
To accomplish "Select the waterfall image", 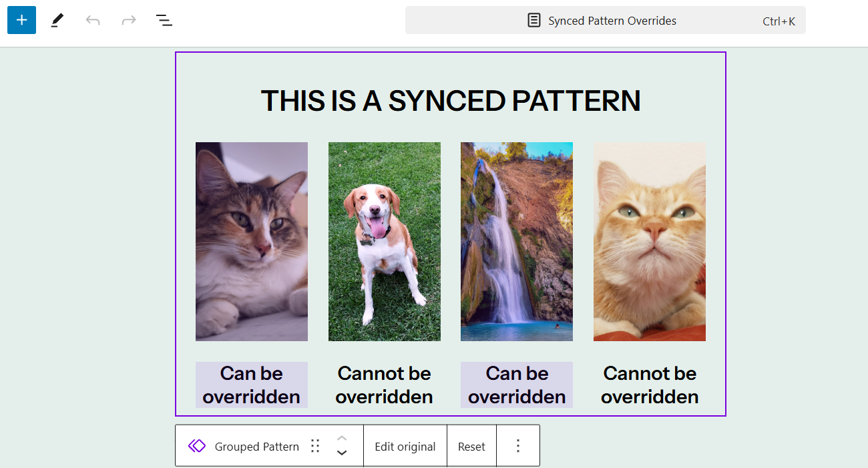I will [517, 242].
